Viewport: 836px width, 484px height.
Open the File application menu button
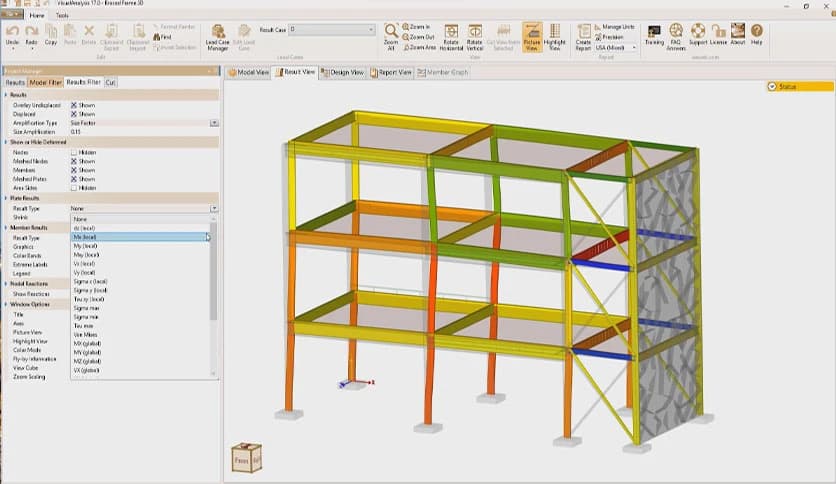pyautogui.click(x=11, y=15)
